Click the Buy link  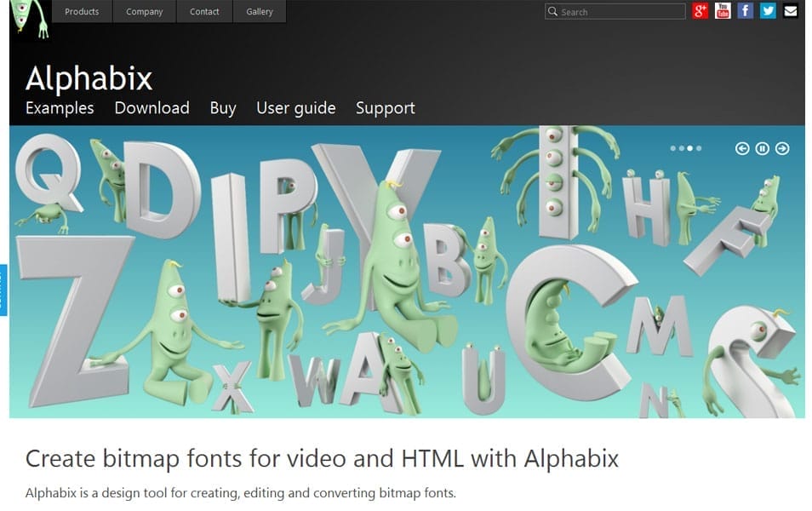[223, 108]
